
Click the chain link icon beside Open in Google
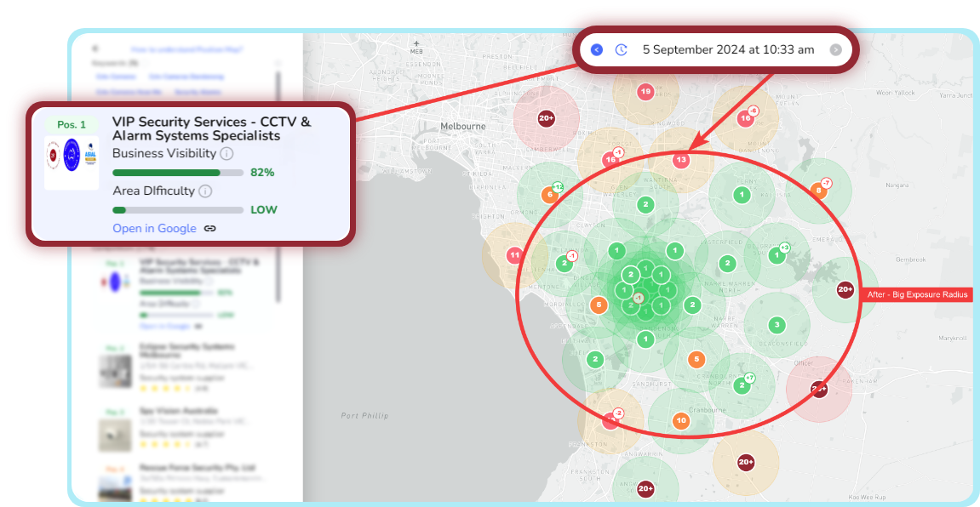point(210,229)
